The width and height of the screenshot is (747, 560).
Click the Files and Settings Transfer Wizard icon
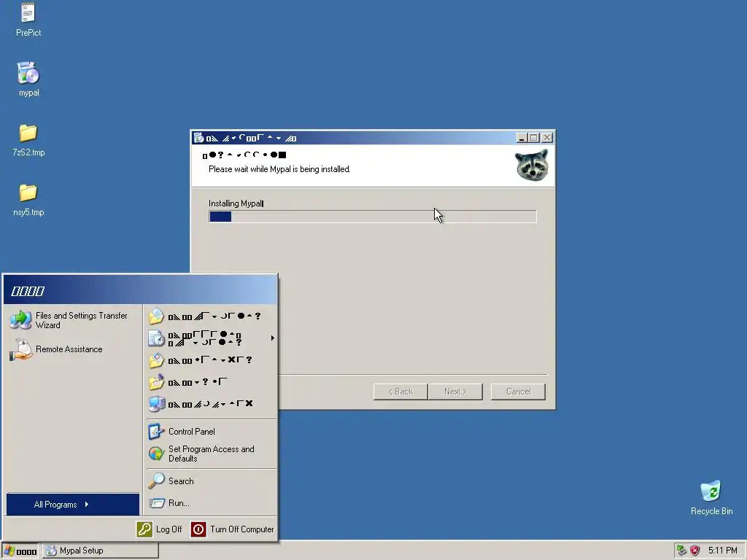pyautogui.click(x=20, y=320)
